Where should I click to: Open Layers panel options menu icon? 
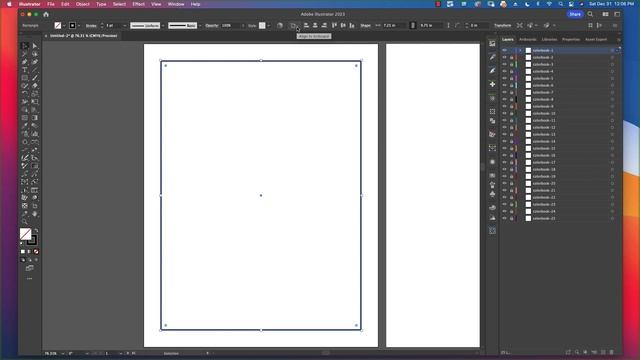coord(619,40)
